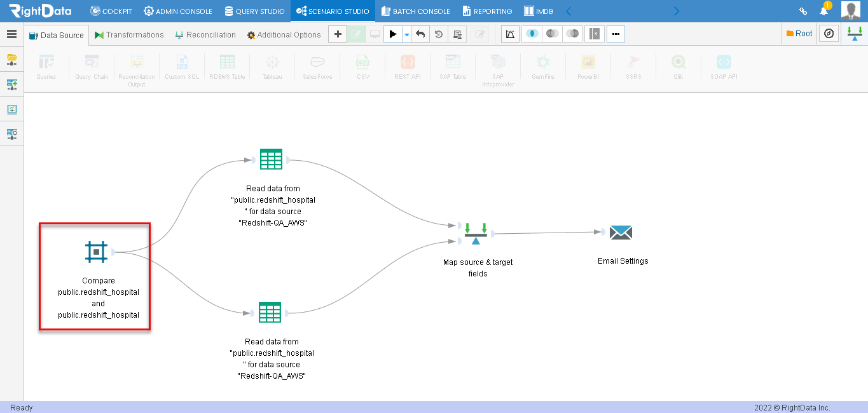Open the Reconciliation tab
The image size is (868, 413).
205,35
